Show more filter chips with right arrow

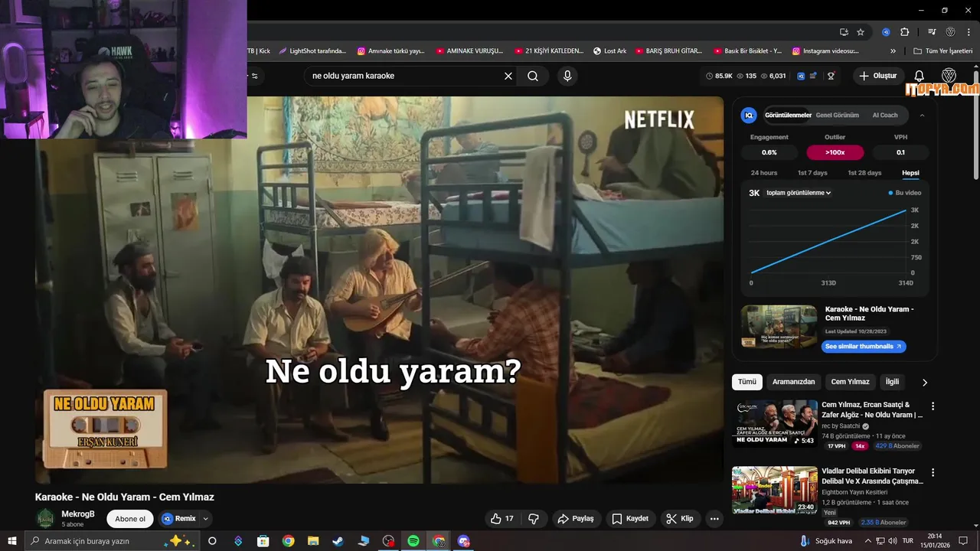tap(924, 382)
